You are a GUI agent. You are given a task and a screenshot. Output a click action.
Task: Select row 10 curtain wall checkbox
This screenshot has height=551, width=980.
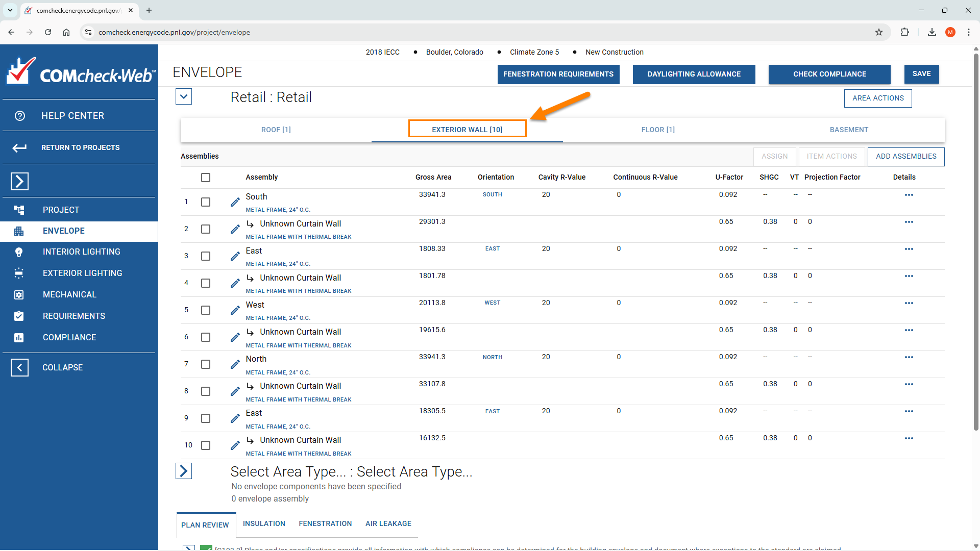pos(206,445)
